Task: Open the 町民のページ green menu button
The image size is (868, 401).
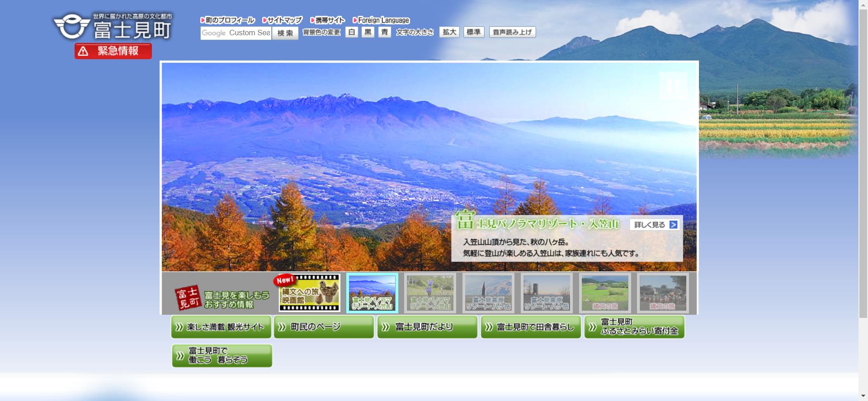Action: (x=324, y=327)
